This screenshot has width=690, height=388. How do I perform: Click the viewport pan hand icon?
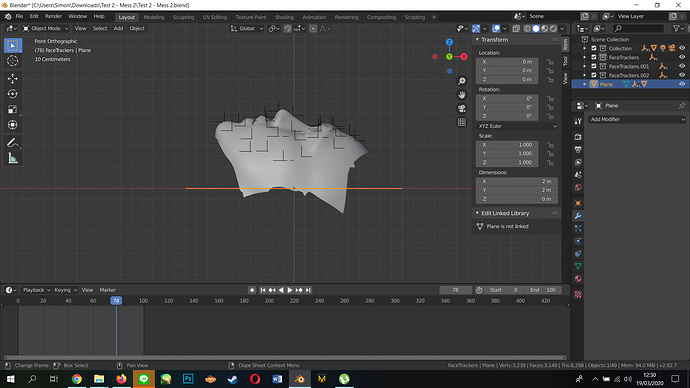(x=462, y=95)
